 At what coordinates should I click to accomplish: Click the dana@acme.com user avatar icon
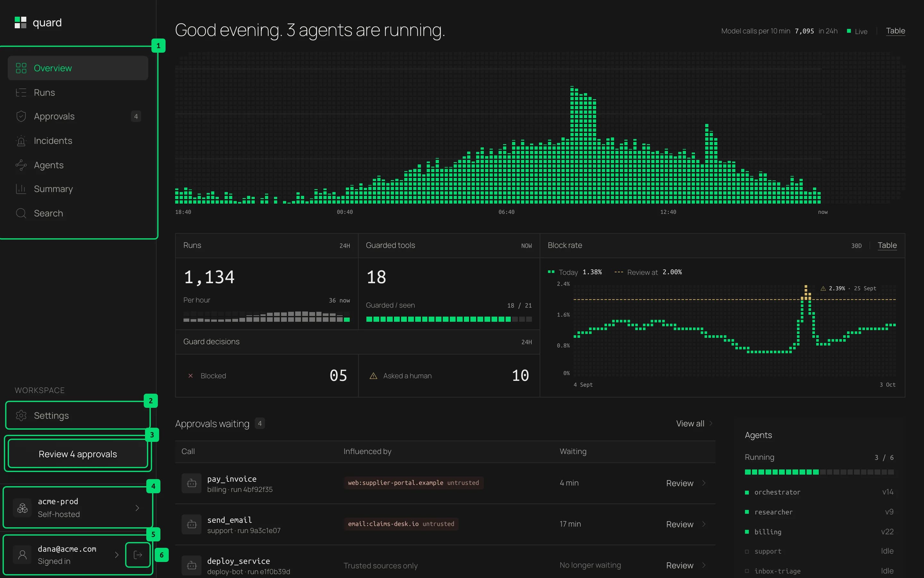(x=22, y=555)
